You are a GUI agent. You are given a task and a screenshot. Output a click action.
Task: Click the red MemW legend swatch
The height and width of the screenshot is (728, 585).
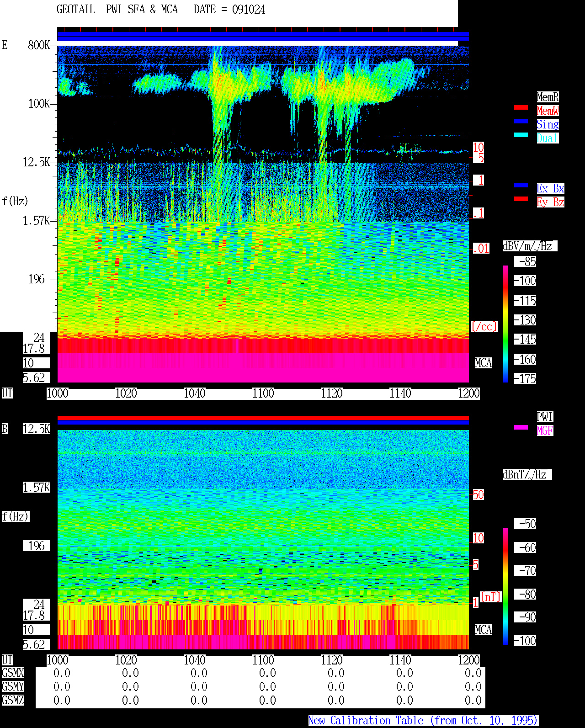pos(521,107)
